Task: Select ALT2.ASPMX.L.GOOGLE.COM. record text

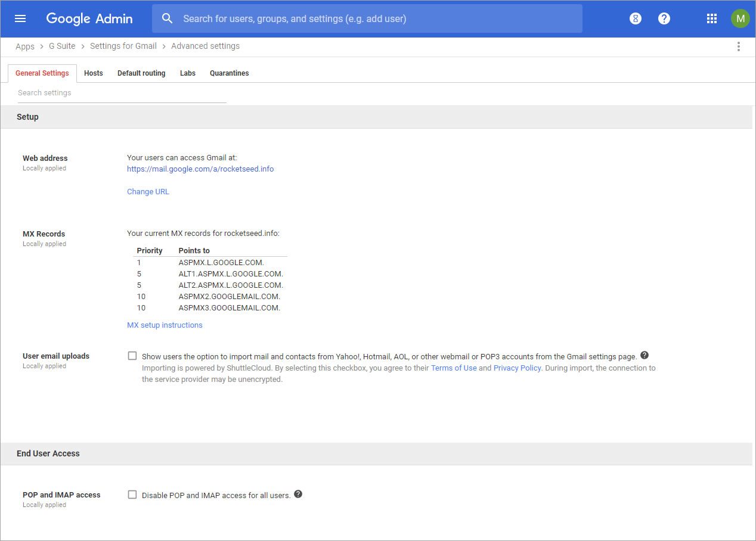Action: pos(231,285)
